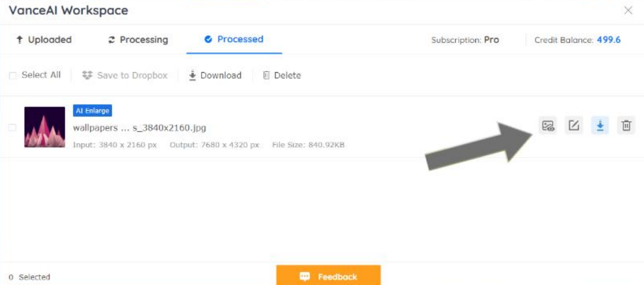Screen dimensions: 644x285
Task: Open the orange Feedback button
Action: [x=329, y=275]
